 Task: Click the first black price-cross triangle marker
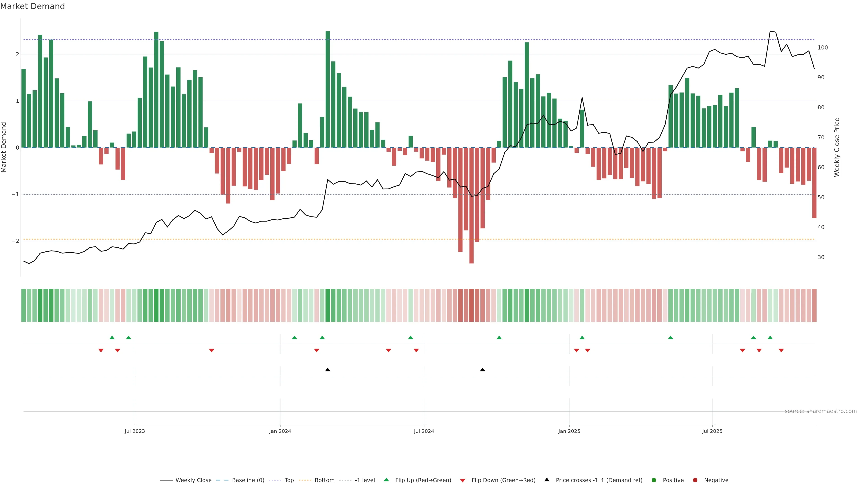328,370
